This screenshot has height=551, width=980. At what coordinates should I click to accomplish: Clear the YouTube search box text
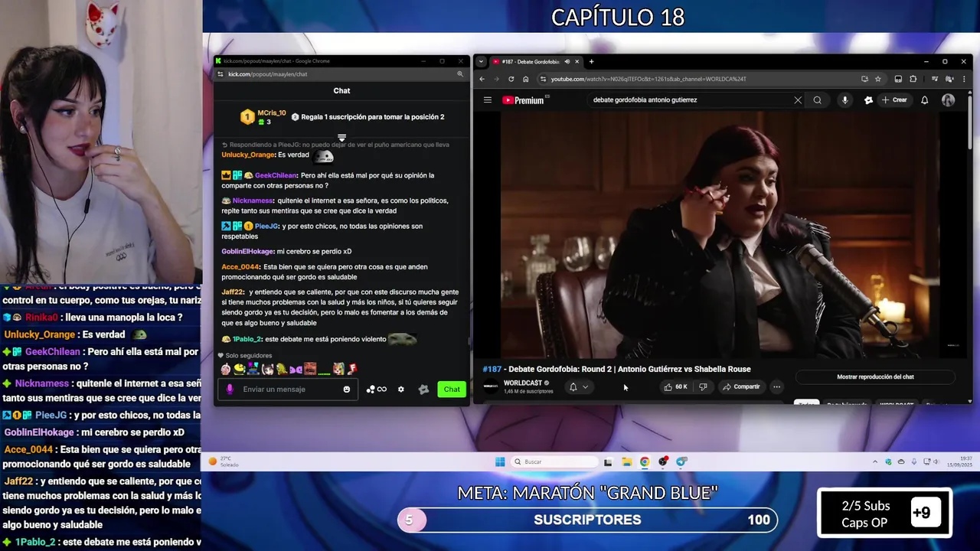(797, 100)
